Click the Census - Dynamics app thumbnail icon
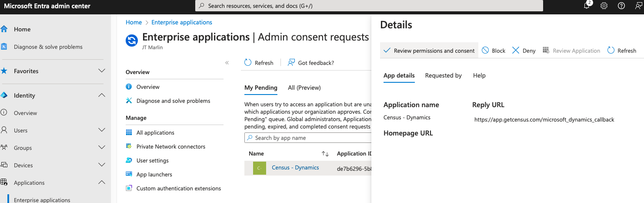The height and width of the screenshot is (203, 644). tap(260, 168)
